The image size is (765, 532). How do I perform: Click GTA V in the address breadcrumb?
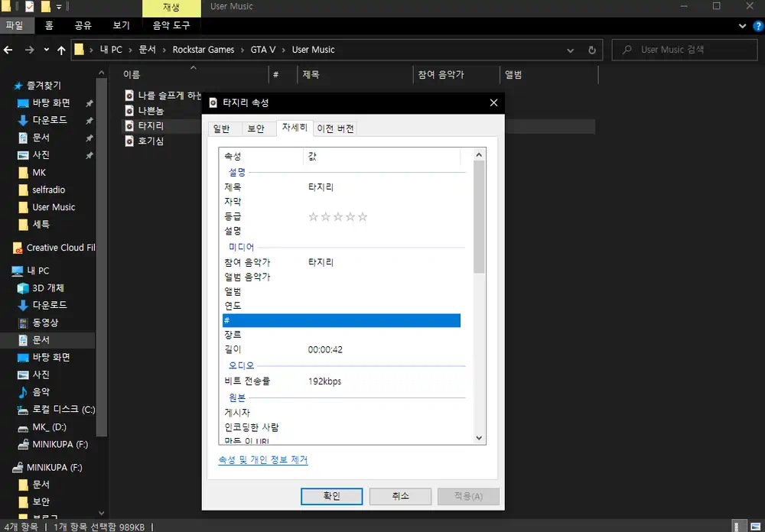tap(263, 50)
